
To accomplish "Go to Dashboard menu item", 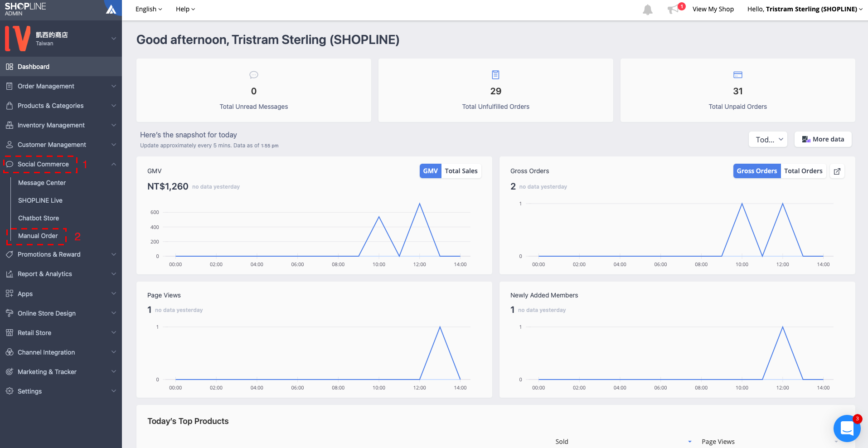I will click(x=61, y=67).
